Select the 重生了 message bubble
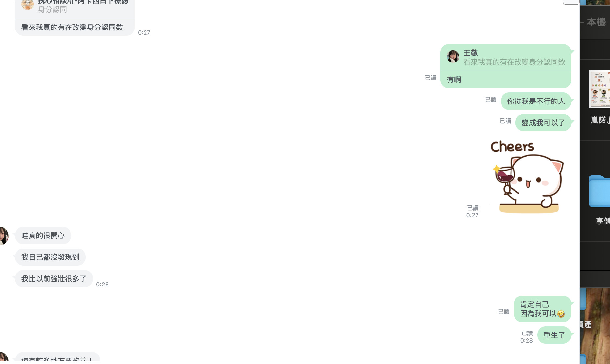The image size is (610, 364). [x=554, y=335]
